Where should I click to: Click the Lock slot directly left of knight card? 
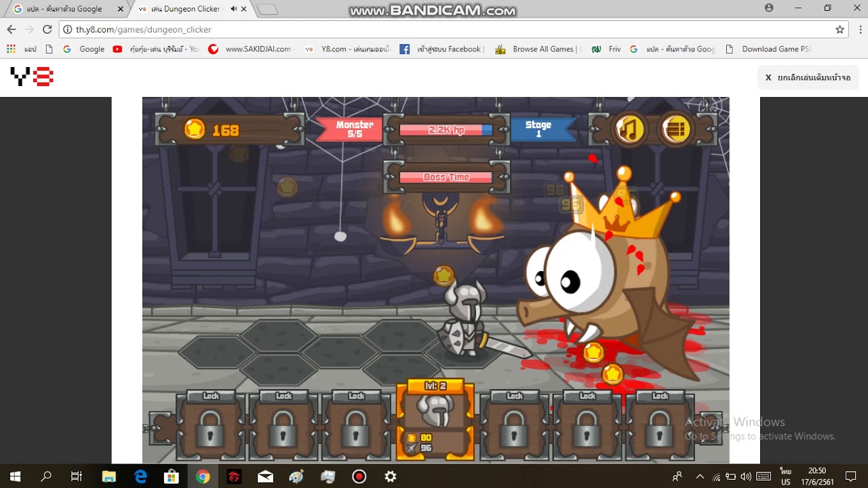click(x=356, y=426)
